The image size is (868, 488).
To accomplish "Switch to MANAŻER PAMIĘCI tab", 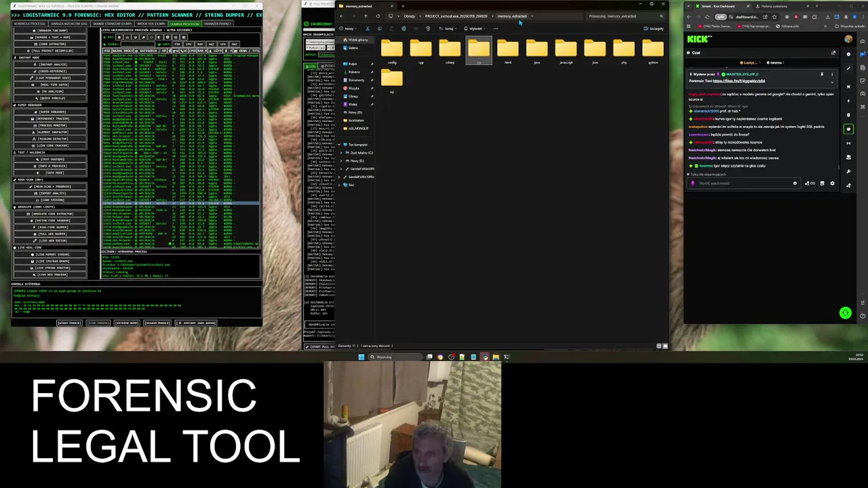I will point(218,24).
